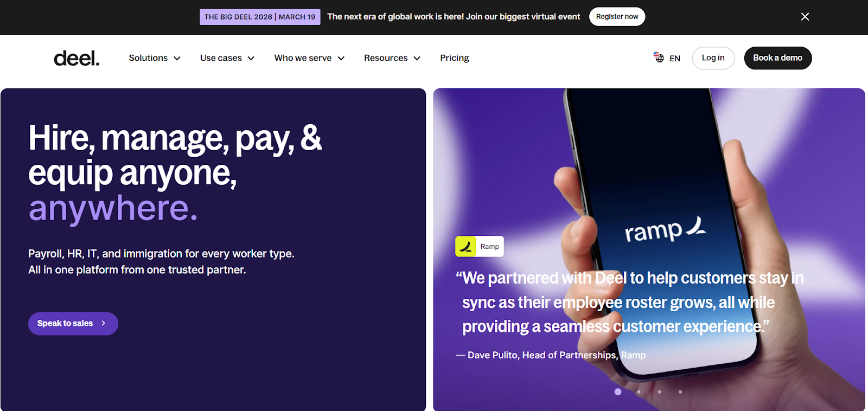Image resolution: width=868 pixels, height=411 pixels.
Task: Open the Solutions menu
Action: (155, 58)
